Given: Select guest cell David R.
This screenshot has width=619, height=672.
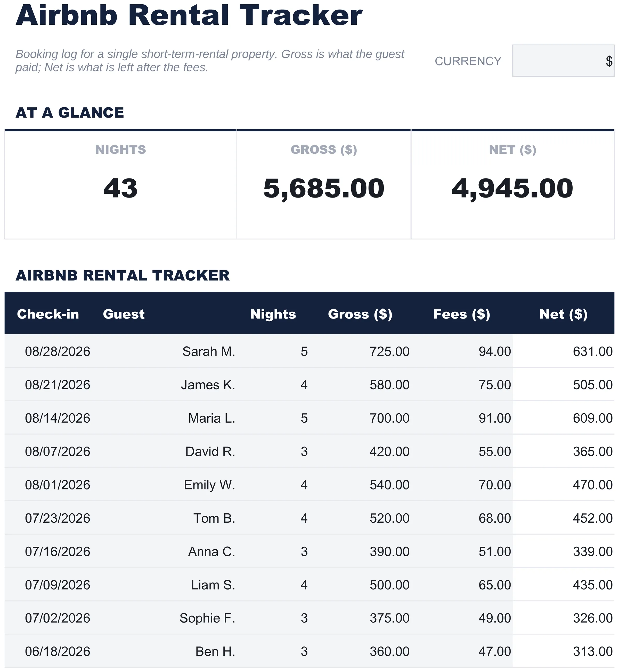Looking at the screenshot, I should (210, 451).
